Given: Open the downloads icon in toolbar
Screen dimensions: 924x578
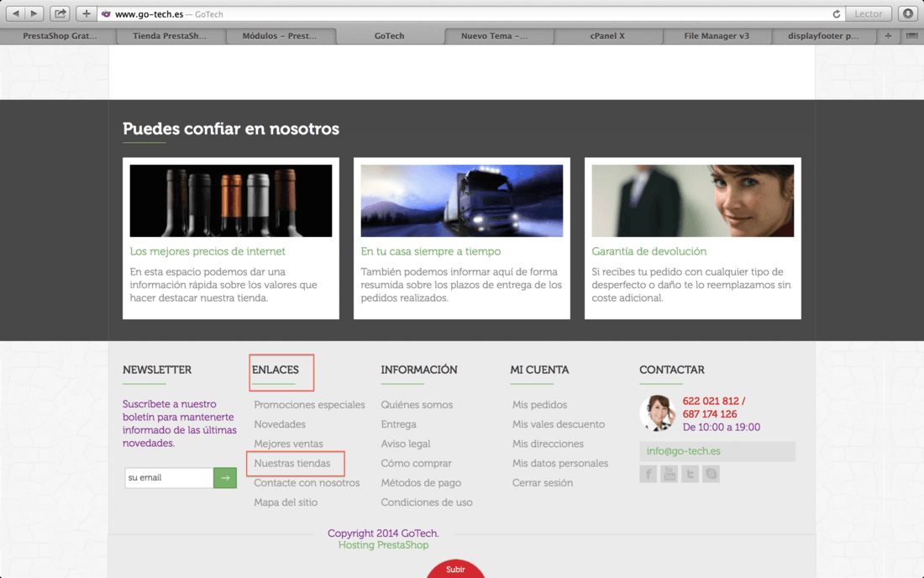Looking at the screenshot, I should [908, 13].
